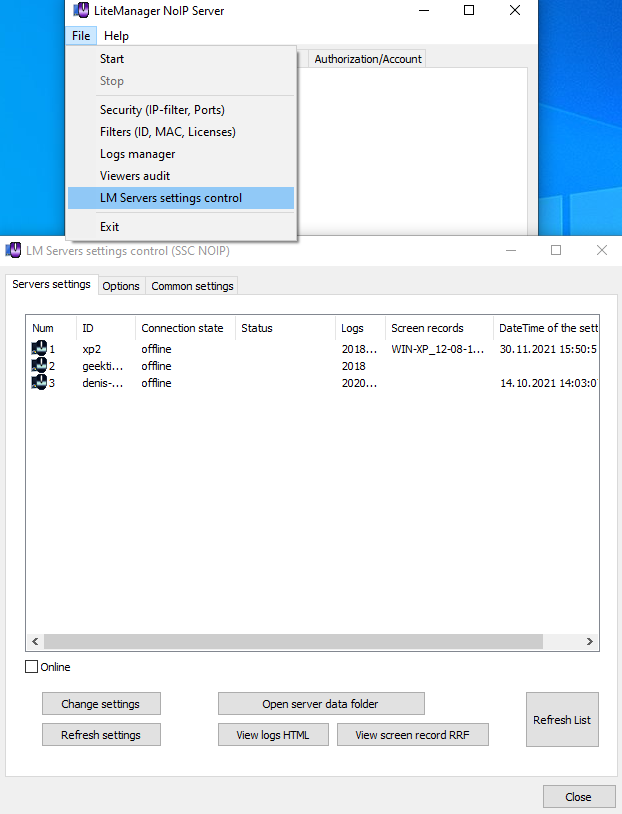Switch to Authorization/Account tab

point(368,59)
